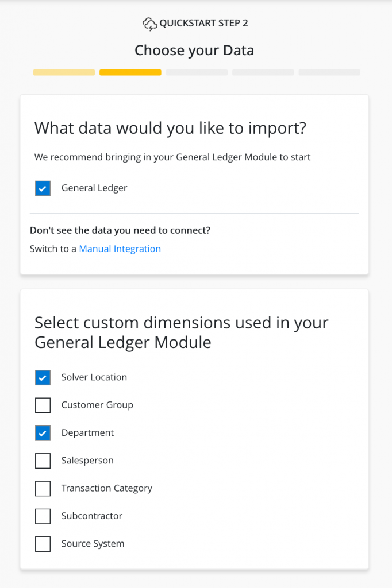
Task: Click the Choose your Data heading
Action: (194, 51)
